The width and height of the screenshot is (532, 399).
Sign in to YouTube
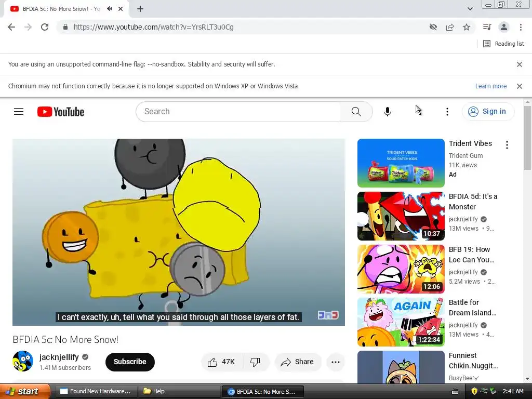coord(488,111)
